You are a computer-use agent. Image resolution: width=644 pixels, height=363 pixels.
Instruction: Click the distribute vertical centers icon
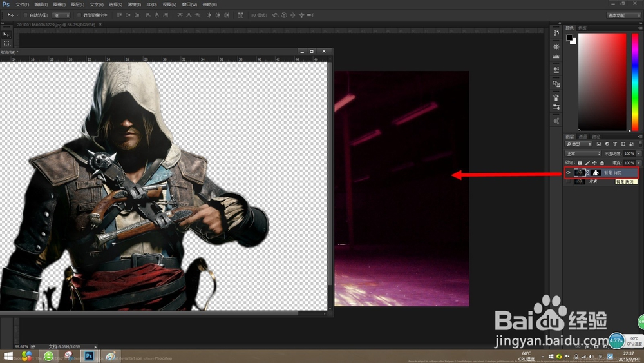click(x=189, y=15)
